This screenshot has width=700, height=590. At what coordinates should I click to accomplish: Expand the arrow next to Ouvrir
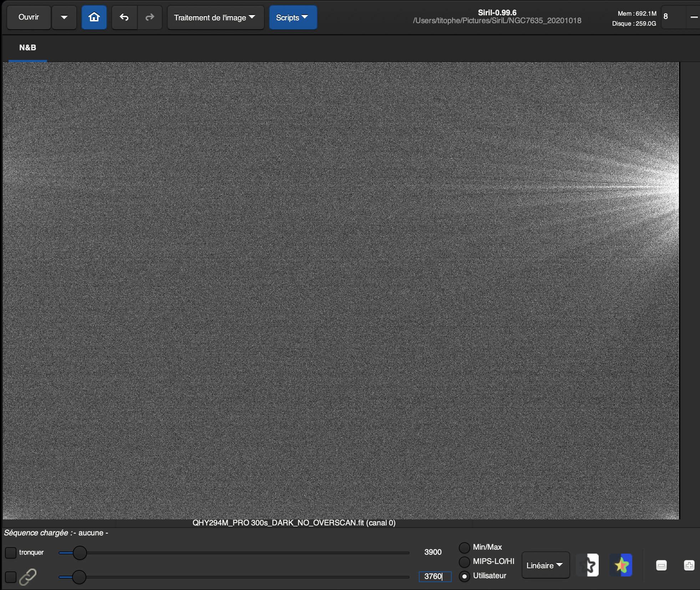coord(64,17)
